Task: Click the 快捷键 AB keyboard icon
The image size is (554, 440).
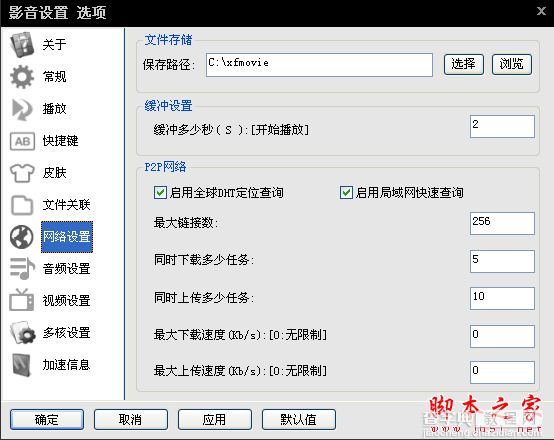Action: point(22,141)
